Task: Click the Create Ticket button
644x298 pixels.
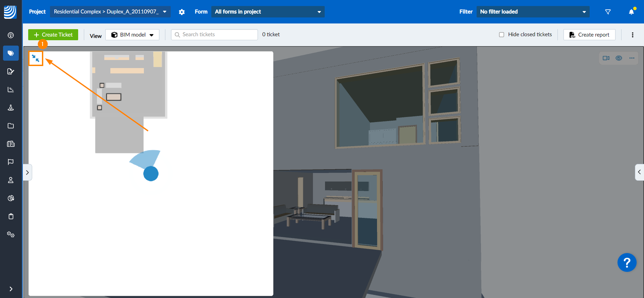Action: (53, 35)
